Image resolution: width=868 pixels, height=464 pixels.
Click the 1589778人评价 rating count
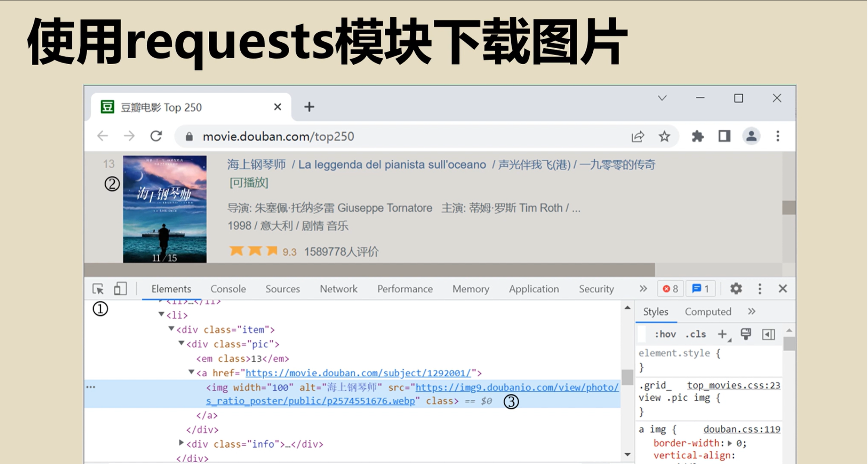pyautogui.click(x=341, y=252)
